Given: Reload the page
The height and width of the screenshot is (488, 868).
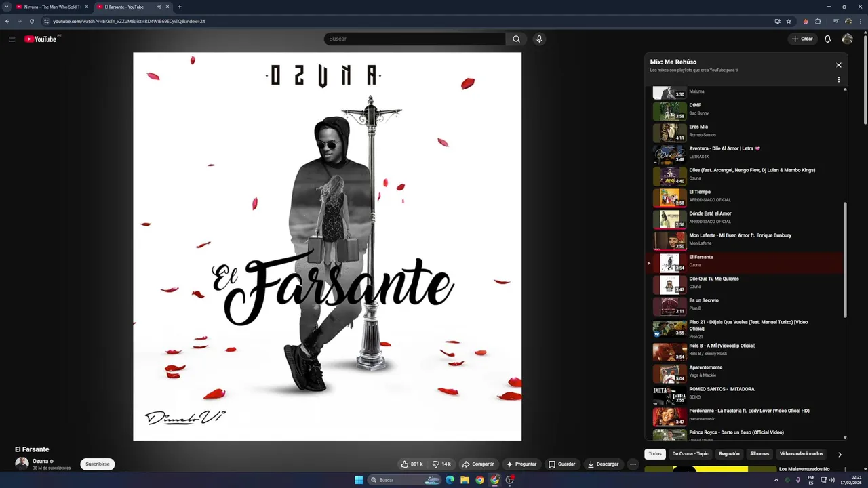Looking at the screenshot, I should coord(31,21).
